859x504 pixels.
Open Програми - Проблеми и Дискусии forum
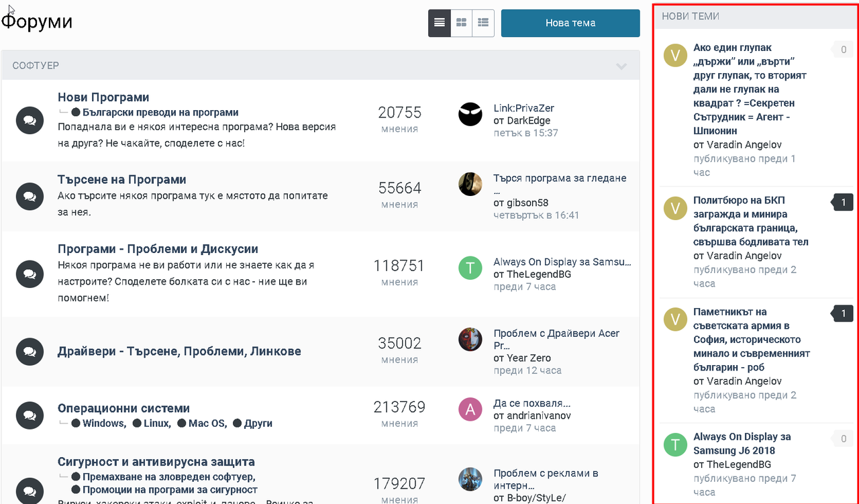tap(158, 249)
